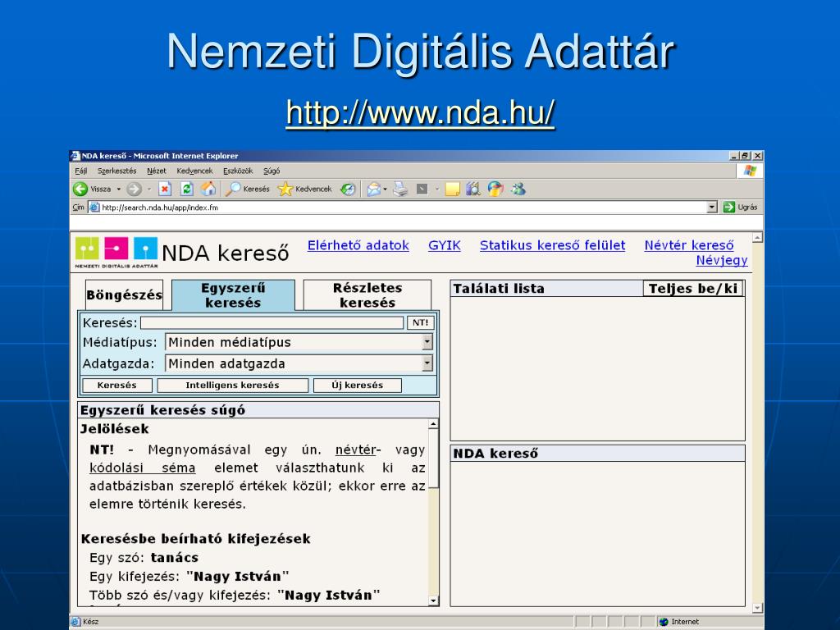Screen dimensions: 840x630
Task: Stop page loading with red X icon
Action: (165, 189)
